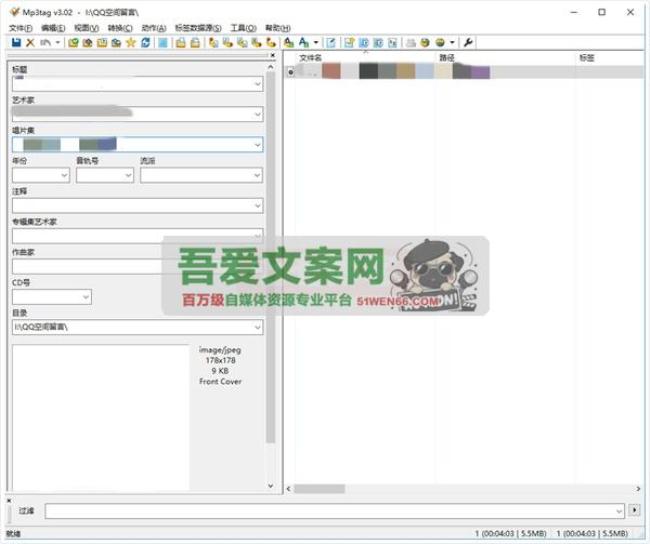Open the 帮助(H) menu

point(278,28)
